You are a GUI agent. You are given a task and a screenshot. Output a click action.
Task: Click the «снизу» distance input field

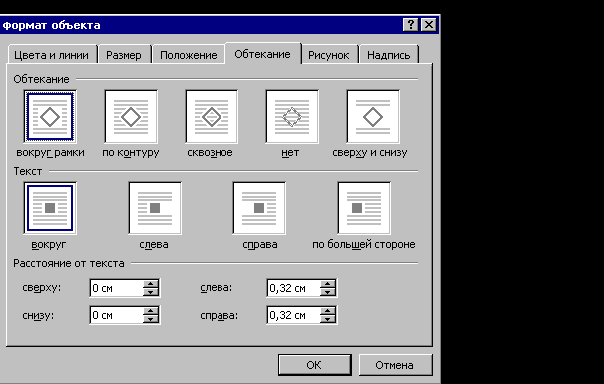tap(117, 315)
